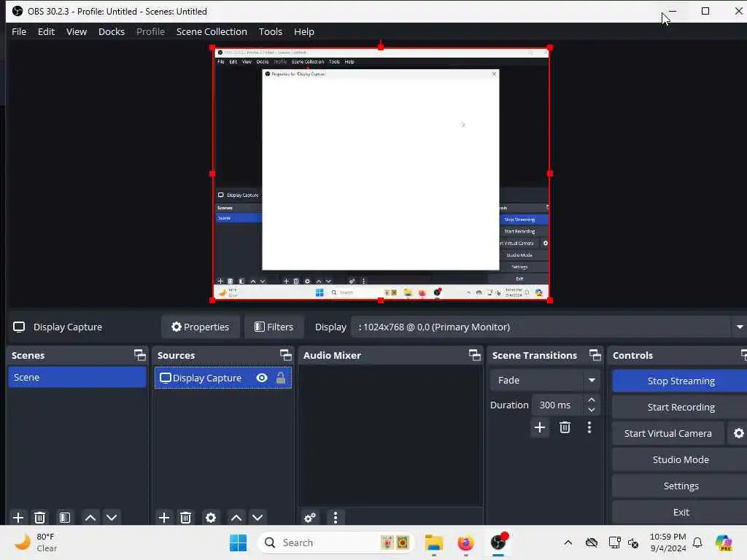Screen dimensions: 747x560
Task: Delete the scene transition via trash icon
Action: pyautogui.click(x=565, y=427)
